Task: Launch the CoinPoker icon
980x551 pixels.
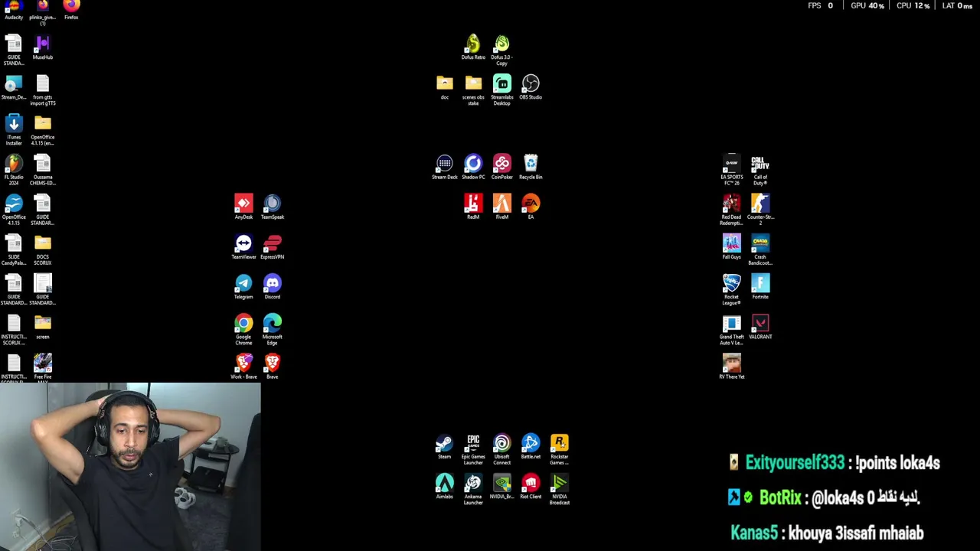Action: click(502, 167)
